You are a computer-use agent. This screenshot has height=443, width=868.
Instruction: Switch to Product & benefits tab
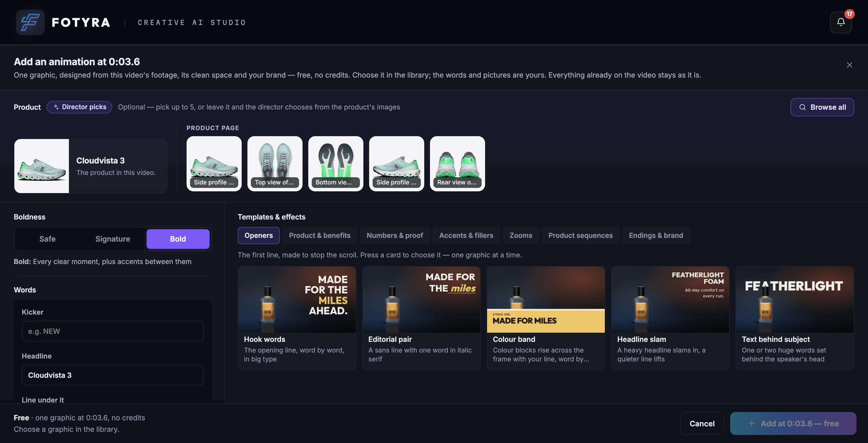click(319, 235)
